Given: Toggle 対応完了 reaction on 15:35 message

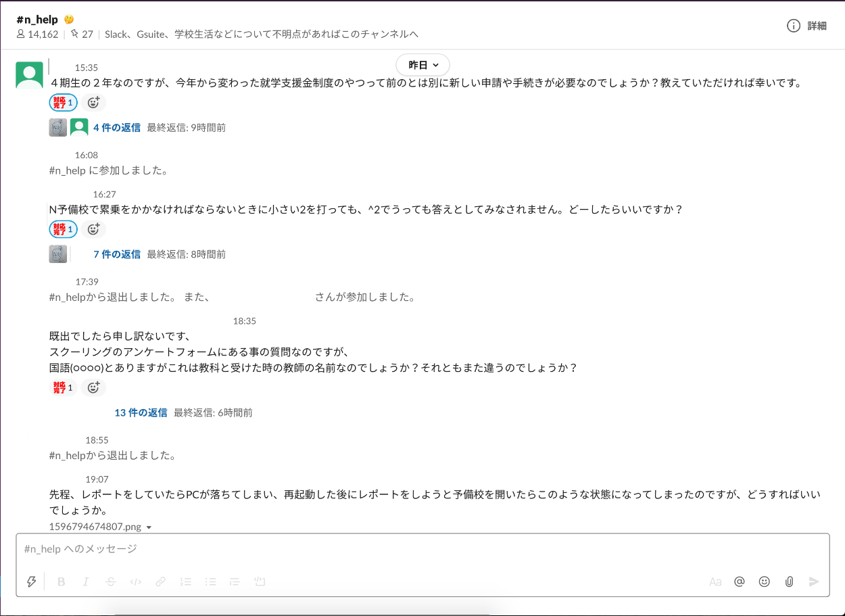Looking at the screenshot, I should [x=63, y=103].
